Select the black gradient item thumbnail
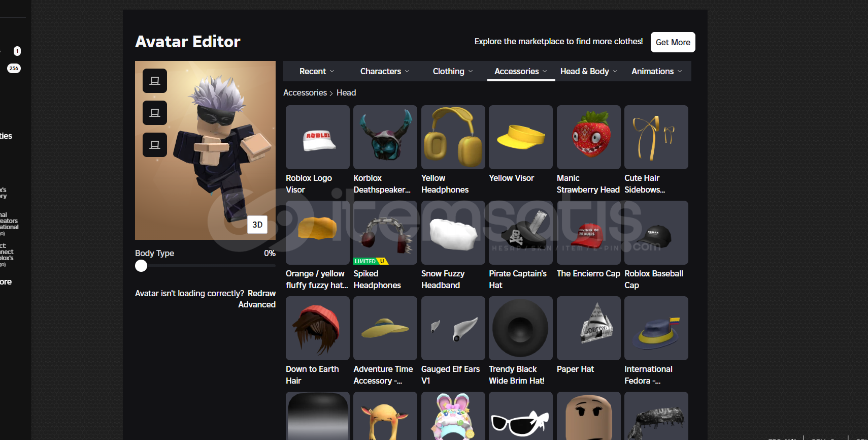This screenshot has width=868, height=440. (318, 416)
